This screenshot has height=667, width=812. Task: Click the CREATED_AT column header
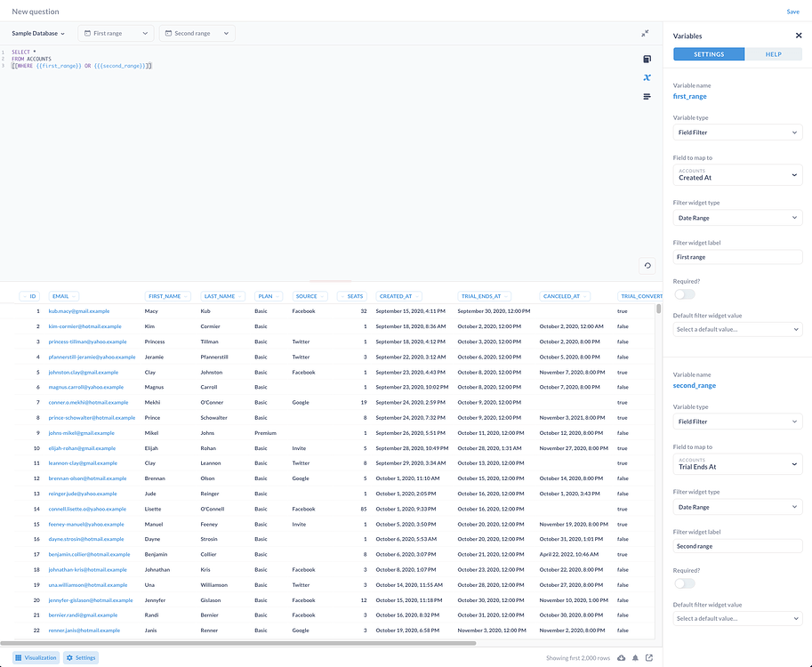(x=398, y=296)
